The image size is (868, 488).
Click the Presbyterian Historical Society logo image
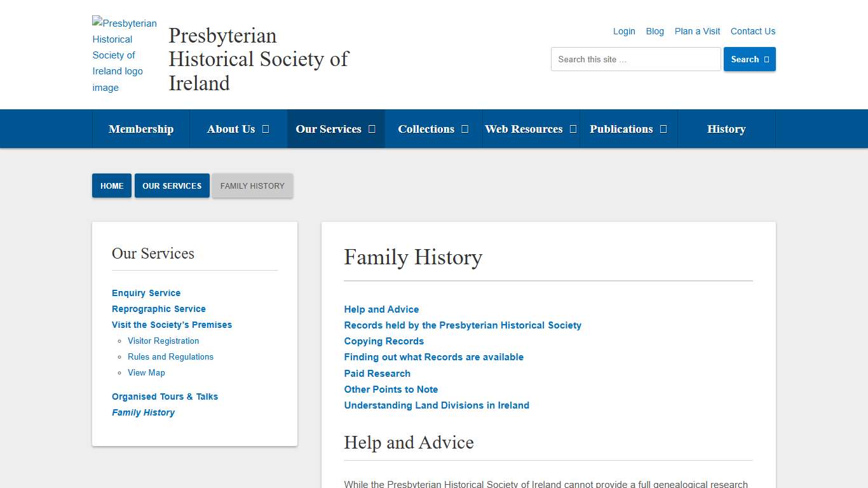point(125,55)
